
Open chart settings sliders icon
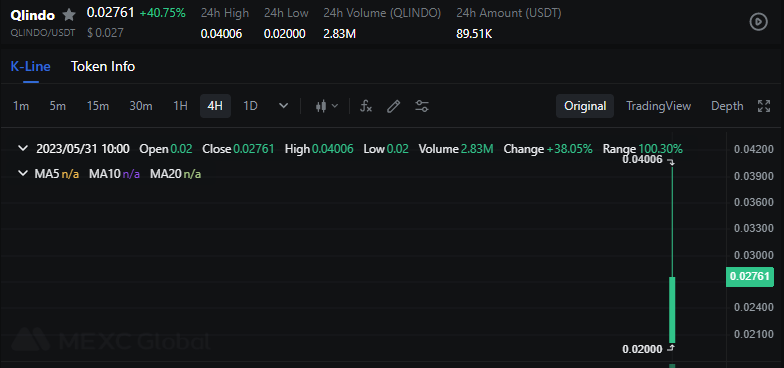click(x=422, y=106)
